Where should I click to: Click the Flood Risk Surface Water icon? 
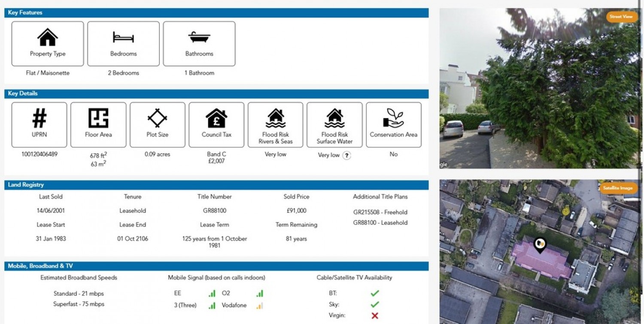[x=334, y=118]
